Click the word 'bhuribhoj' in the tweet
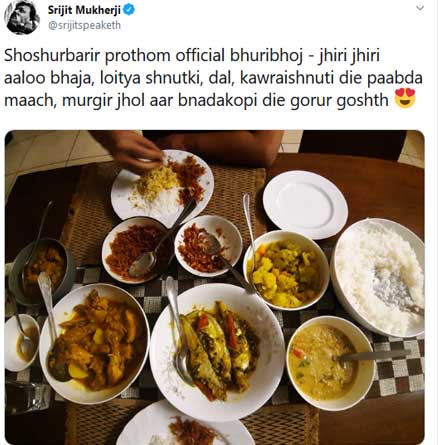The image size is (438, 445). point(266,56)
